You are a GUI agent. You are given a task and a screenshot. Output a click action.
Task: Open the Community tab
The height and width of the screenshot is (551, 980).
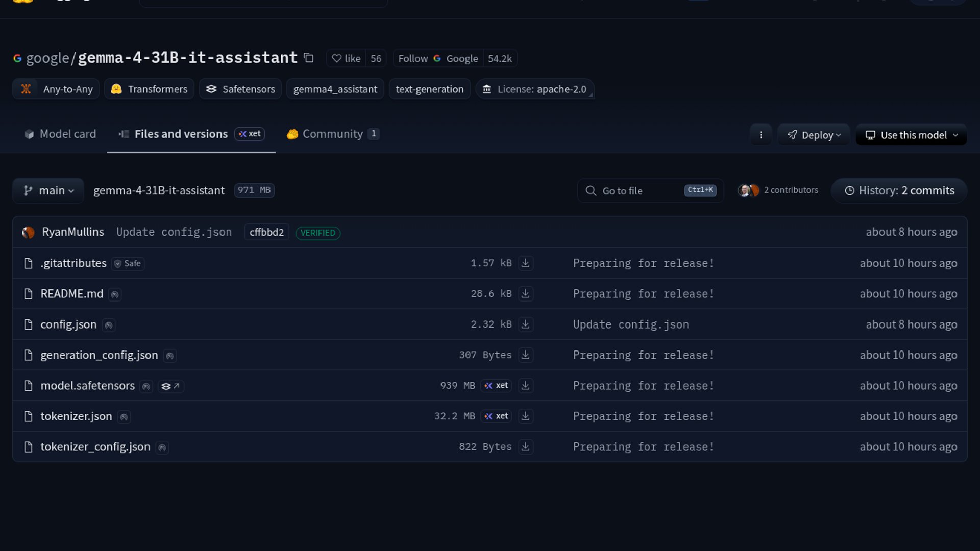333,134
